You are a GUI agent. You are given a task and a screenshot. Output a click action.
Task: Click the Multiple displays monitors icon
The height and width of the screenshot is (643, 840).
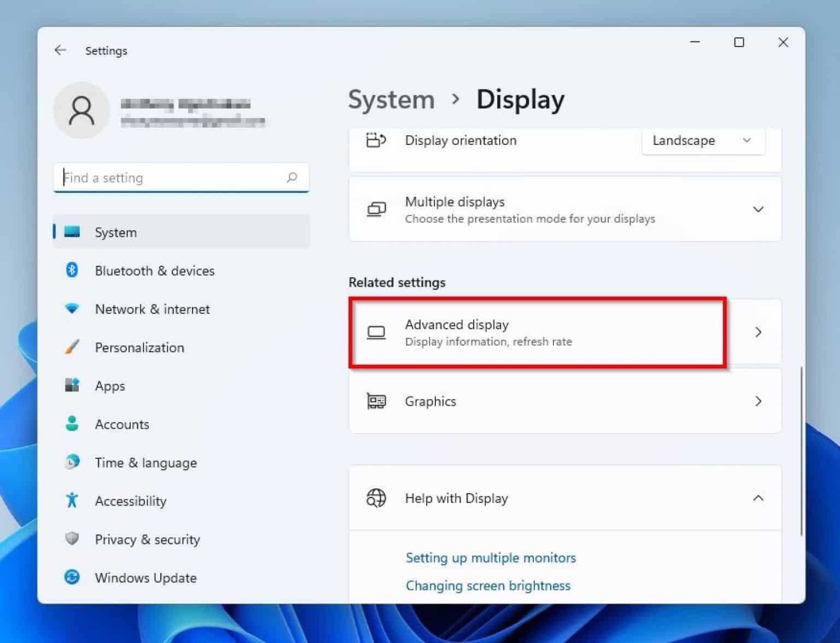point(376,209)
